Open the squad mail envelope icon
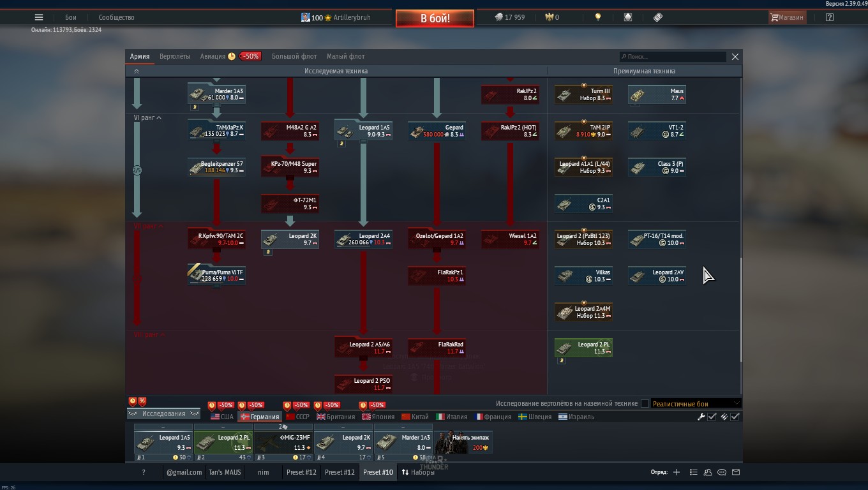868x490 pixels. [x=736, y=472]
